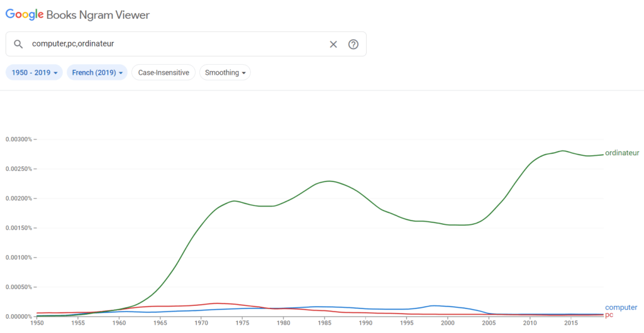Click the 2005 x-axis label
644x333 pixels.
click(x=489, y=324)
